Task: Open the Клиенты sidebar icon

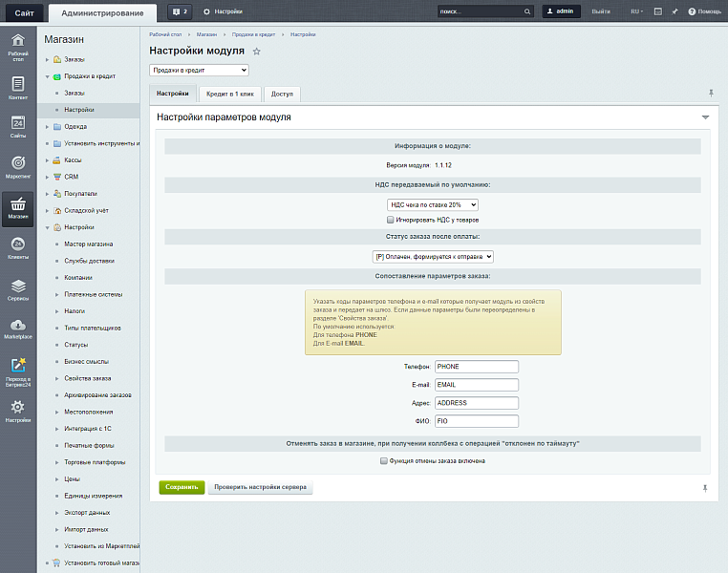Action: pyautogui.click(x=18, y=248)
